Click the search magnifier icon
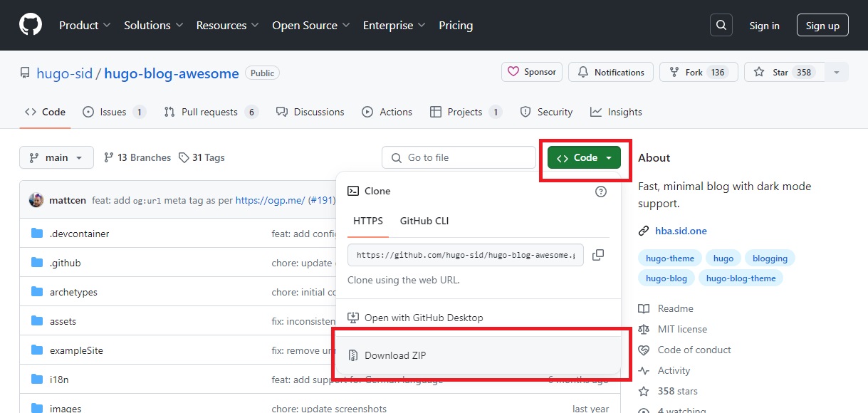This screenshot has width=868, height=413. 721,25
